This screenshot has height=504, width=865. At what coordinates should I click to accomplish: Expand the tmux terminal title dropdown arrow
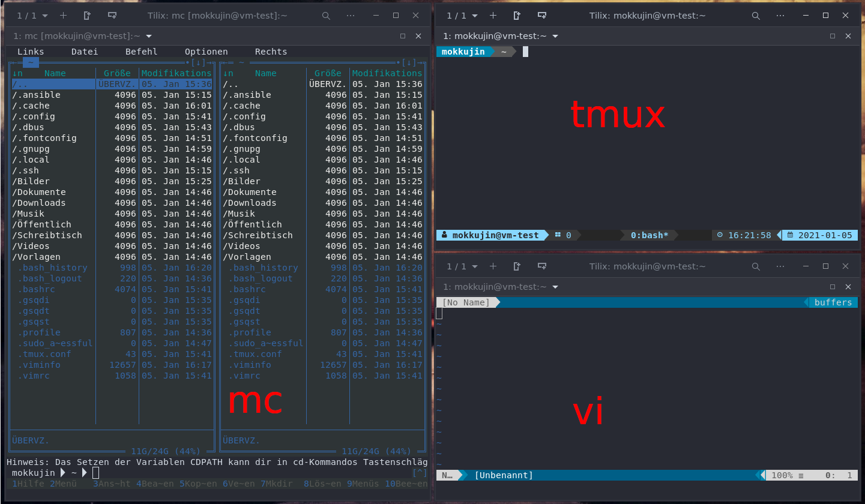555,36
